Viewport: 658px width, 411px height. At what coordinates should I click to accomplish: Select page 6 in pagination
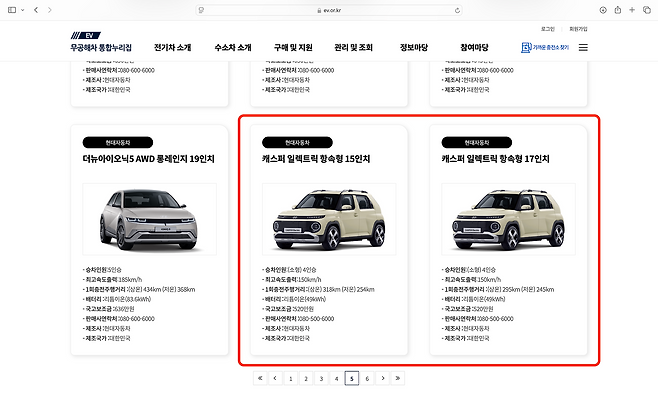pyautogui.click(x=367, y=378)
